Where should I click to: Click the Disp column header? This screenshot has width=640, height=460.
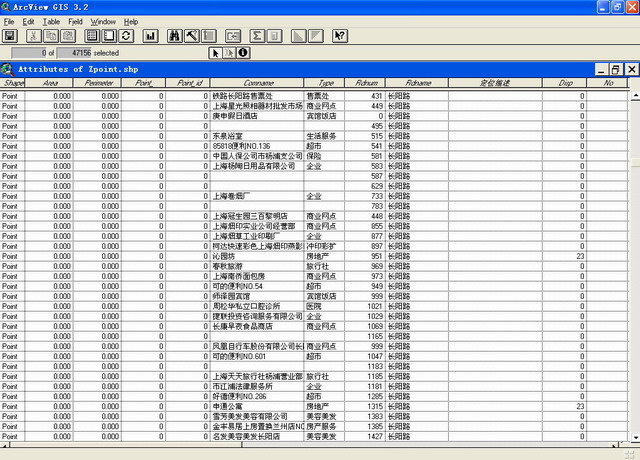click(x=564, y=83)
